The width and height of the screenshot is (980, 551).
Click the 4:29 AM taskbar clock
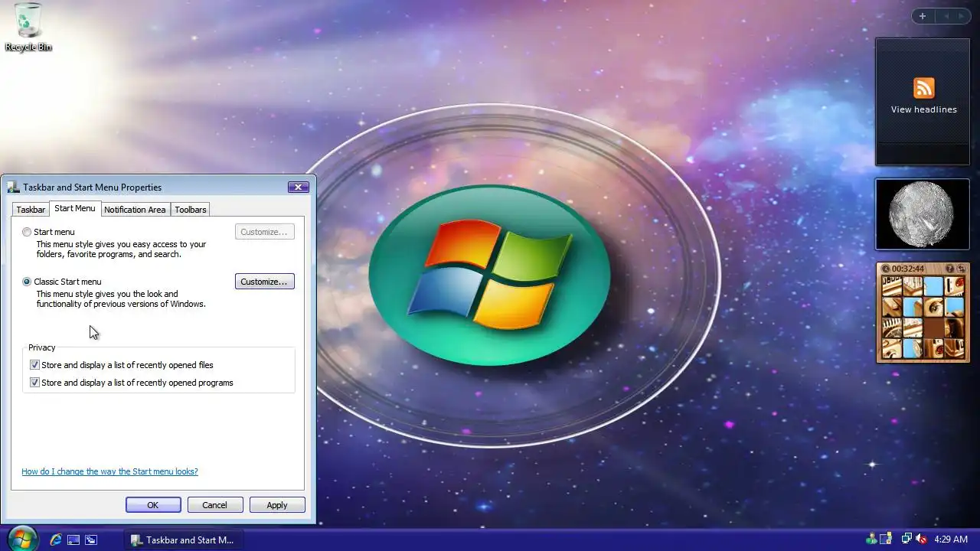(x=951, y=540)
